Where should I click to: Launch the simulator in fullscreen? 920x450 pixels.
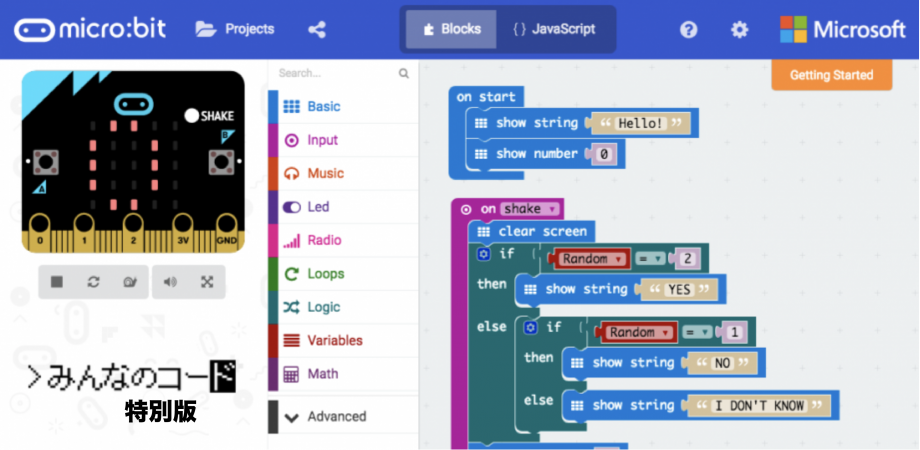(x=207, y=282)
